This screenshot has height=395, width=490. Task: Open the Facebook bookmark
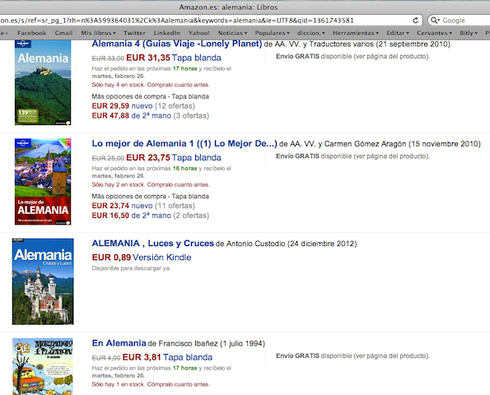(32, 33)
